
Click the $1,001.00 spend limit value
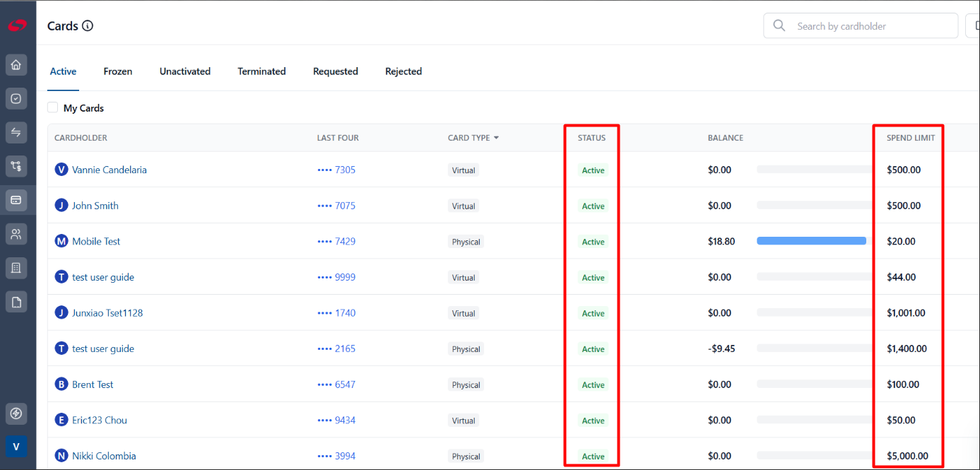point(906,312)
